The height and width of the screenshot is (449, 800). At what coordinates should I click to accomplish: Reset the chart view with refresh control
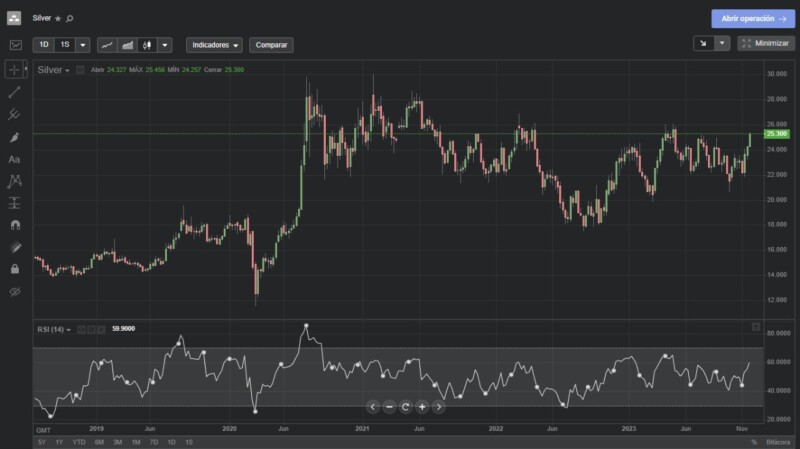[406, 407]
